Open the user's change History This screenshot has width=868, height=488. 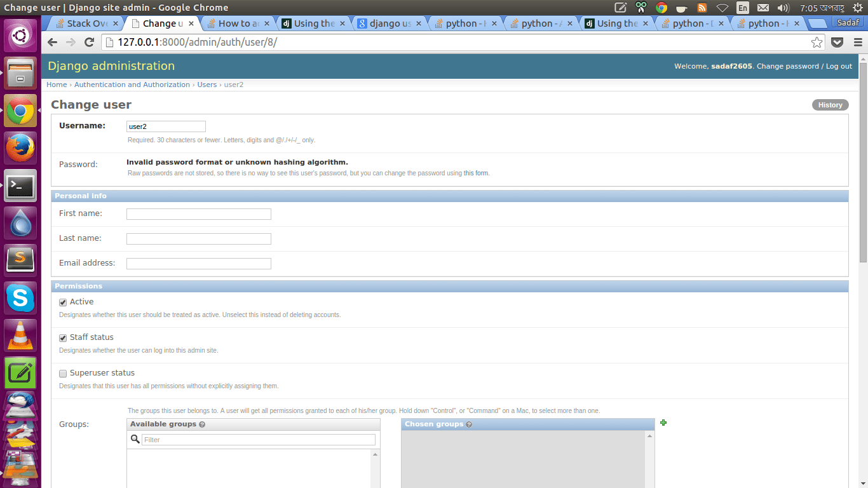(x=830, y=104)
